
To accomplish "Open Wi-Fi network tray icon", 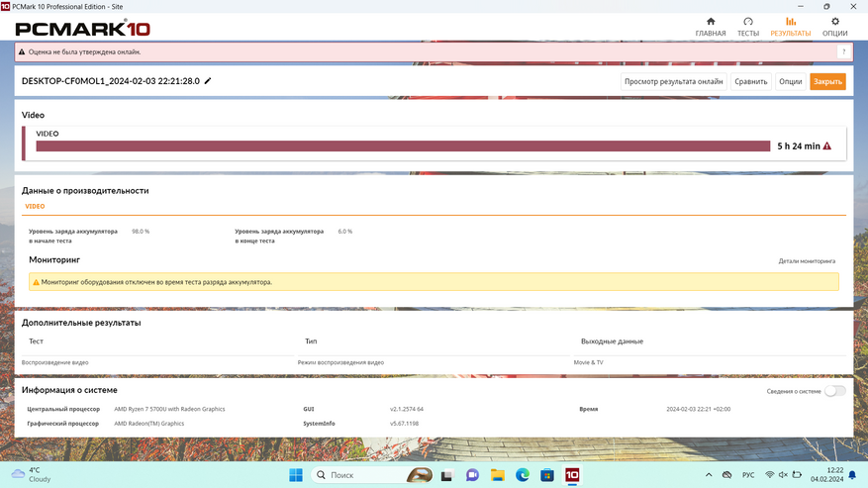I will point(769,475).
